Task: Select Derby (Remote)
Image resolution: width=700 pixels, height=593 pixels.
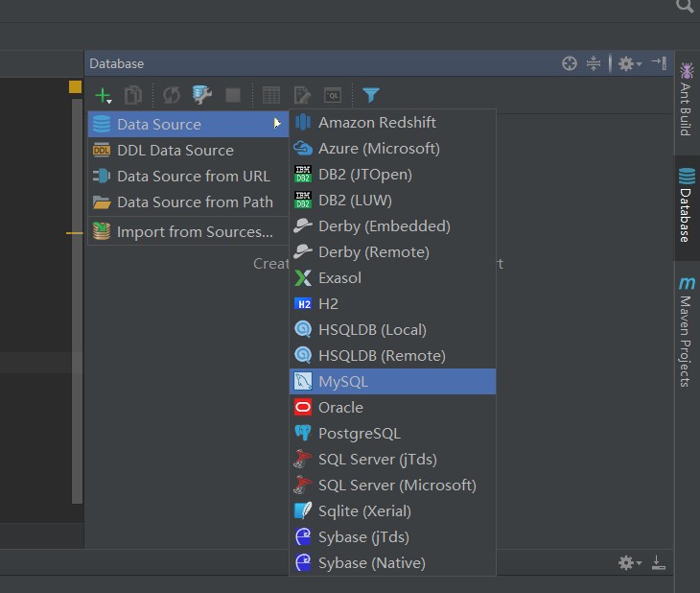Action: [x=392, y=252]
